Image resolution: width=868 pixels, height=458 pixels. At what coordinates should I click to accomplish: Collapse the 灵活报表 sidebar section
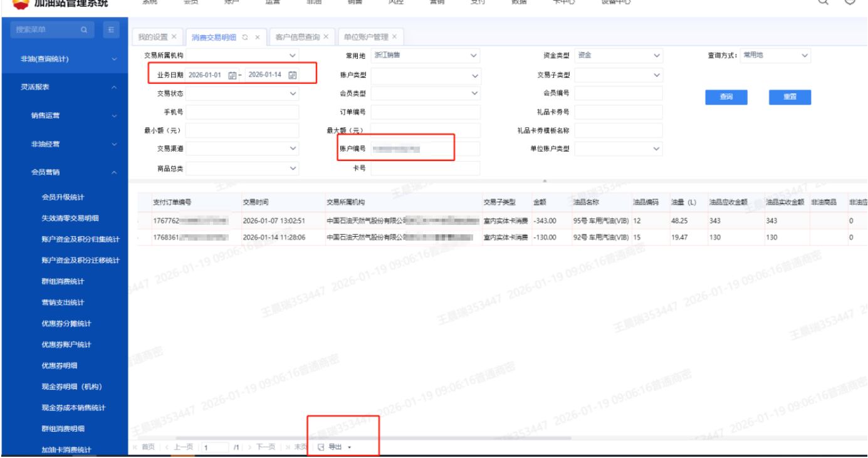click(114, 87)
